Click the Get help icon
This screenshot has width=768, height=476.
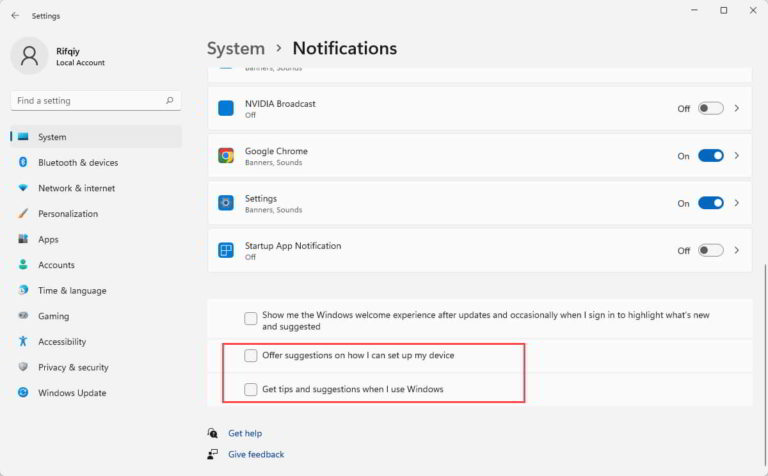[x=213, y=433]
